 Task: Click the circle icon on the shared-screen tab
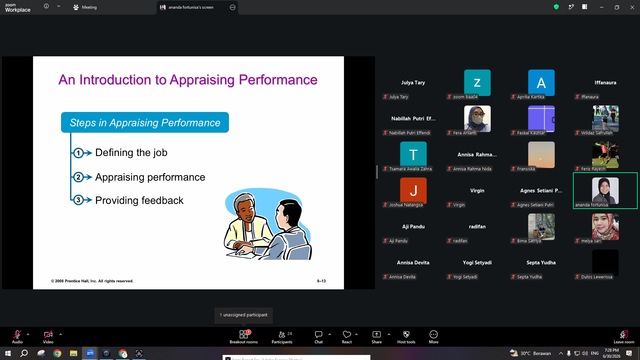coord(233,7)
